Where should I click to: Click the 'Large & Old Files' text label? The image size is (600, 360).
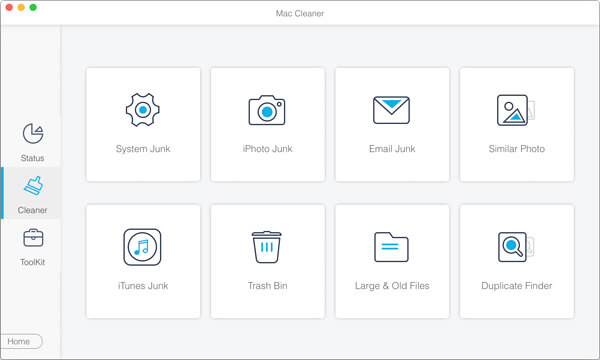(392, 286)
